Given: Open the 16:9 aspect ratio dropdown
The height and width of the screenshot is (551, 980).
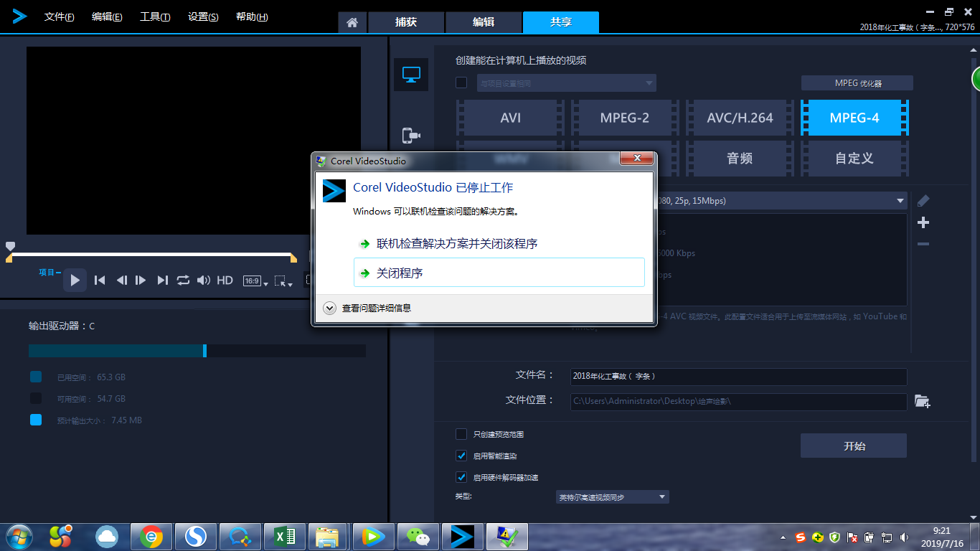Looking at the screenshot, I should tap(255, 281).
